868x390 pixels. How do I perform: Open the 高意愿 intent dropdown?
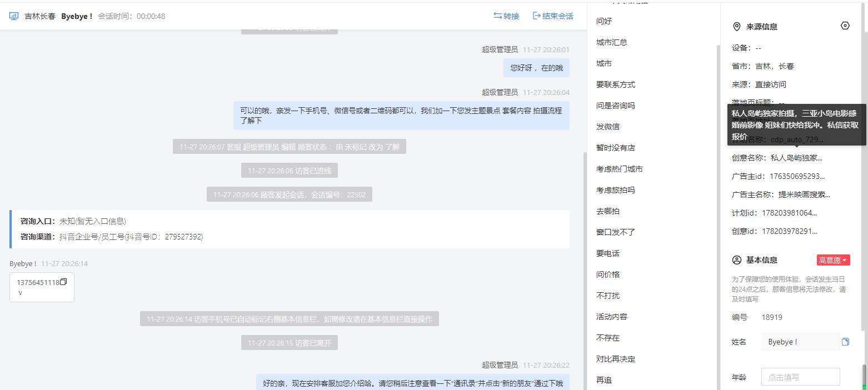[834, 260]
